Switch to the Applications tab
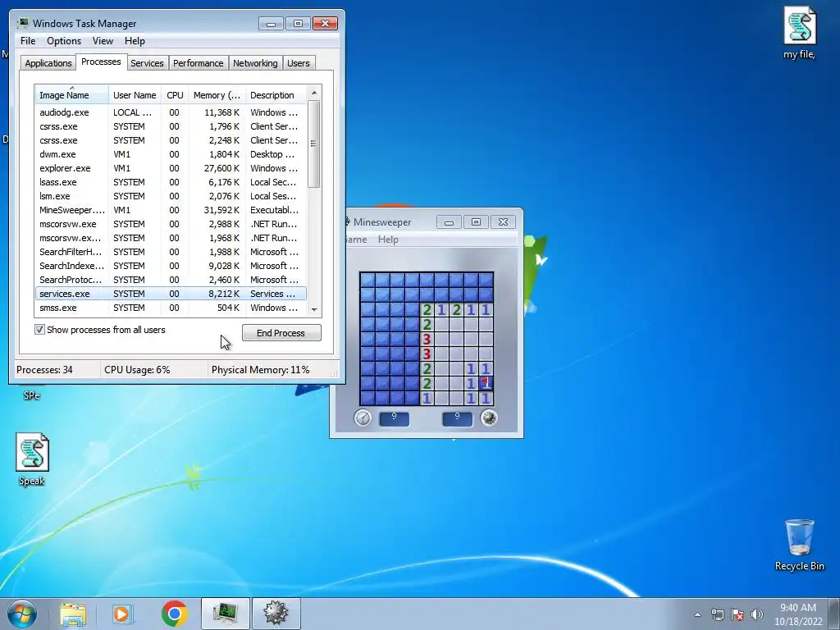The image size is (840, 630). pos(48,63)
